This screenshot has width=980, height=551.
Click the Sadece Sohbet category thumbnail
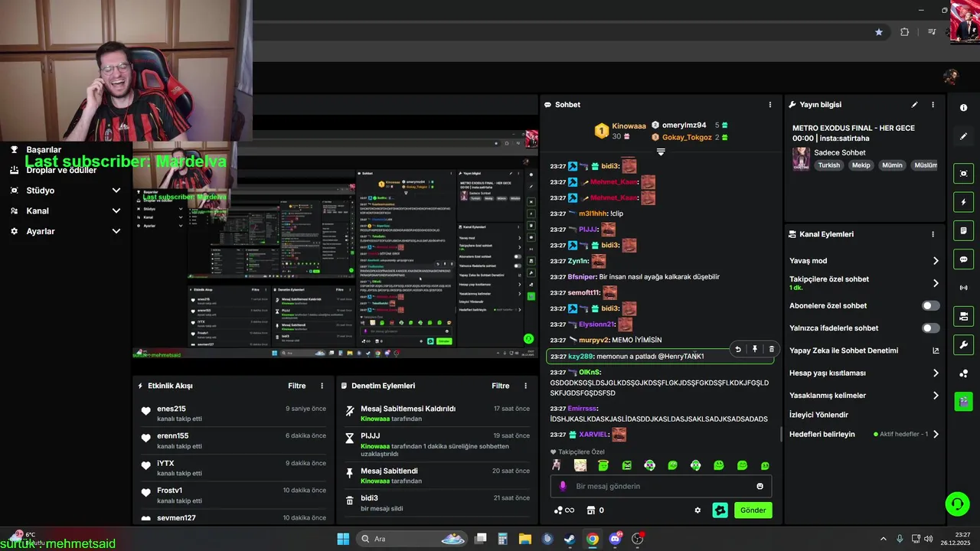(801, 158)
